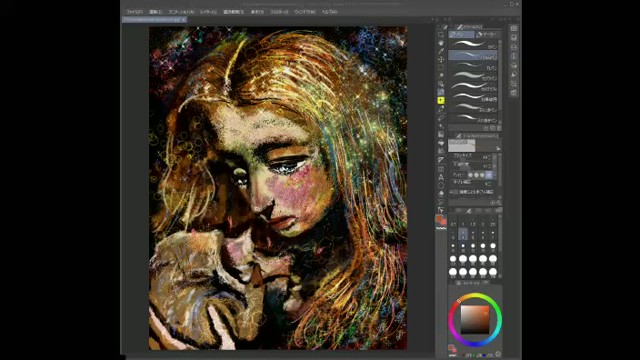The height and width of the screenshot is (360, 640).
Task: Click the main drawing color swatch
Action: [439, 219]
